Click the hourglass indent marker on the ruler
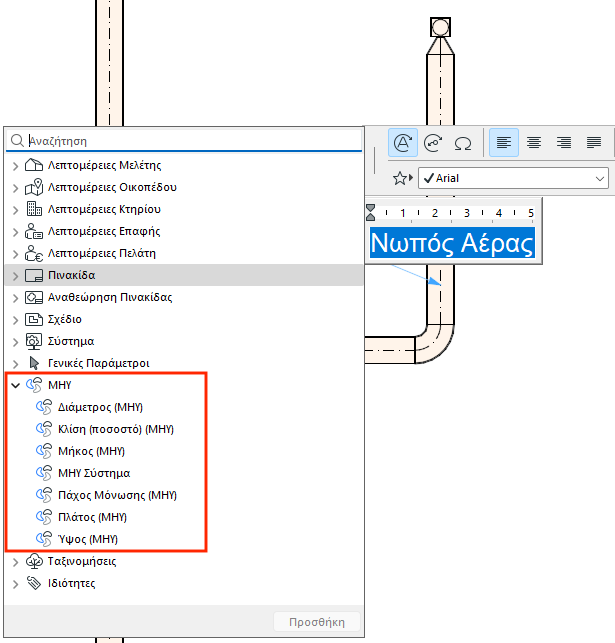Screen dimensions: 615x643 (370, 212)
